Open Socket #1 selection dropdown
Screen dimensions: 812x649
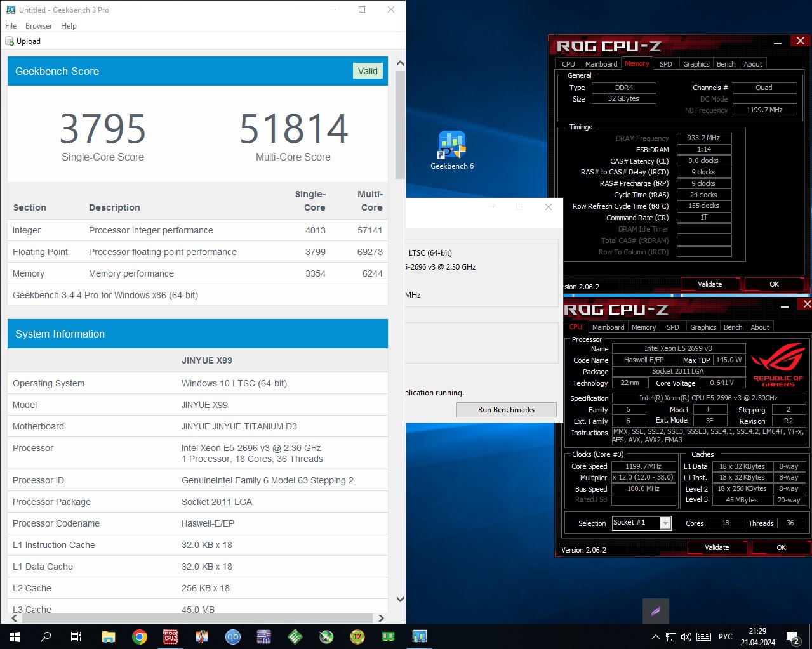pos(666,523)
